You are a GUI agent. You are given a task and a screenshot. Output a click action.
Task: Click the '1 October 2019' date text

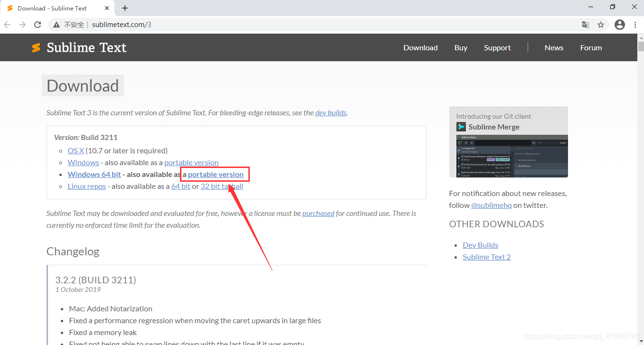pyautogui.click(x=78, y=289)
